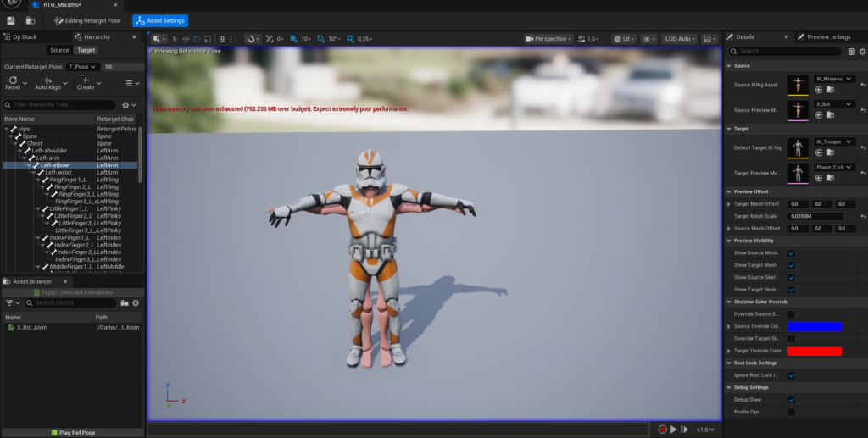Image resolution: width=868 pixels, height=438 pixels.
Task: Uncheck Show Source Skeleton checkbox
Action: pos(791,278)
